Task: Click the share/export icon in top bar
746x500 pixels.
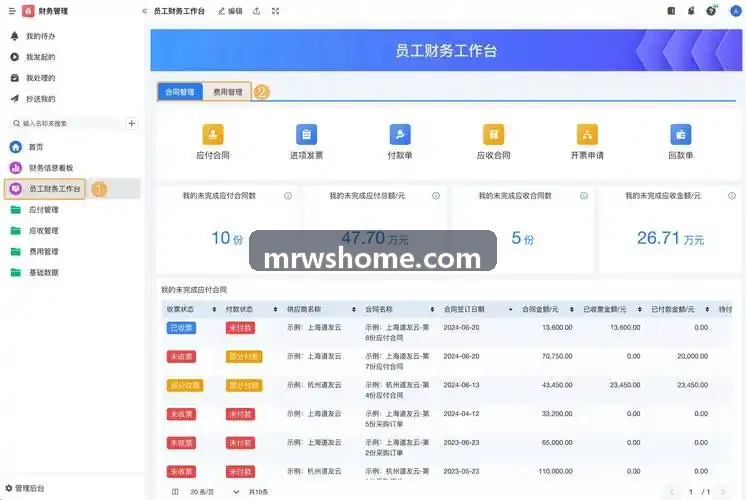Action: click(256, 11)
